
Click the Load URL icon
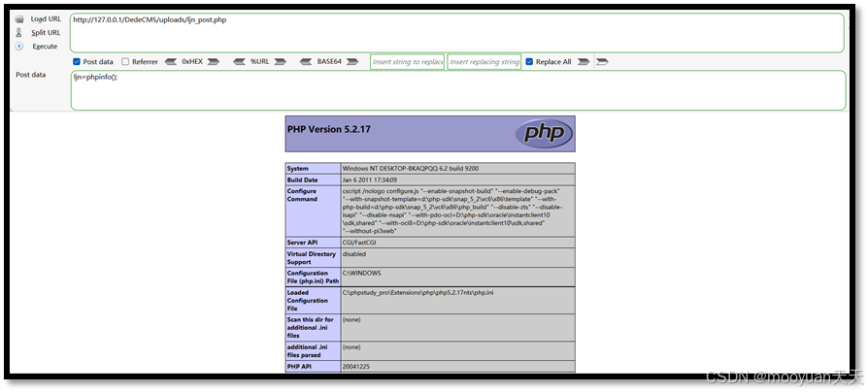click(x=18, y=19)
